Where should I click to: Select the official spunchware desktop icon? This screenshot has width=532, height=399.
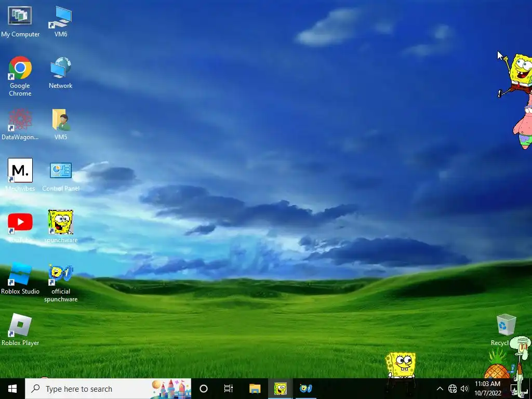(61, 283)
